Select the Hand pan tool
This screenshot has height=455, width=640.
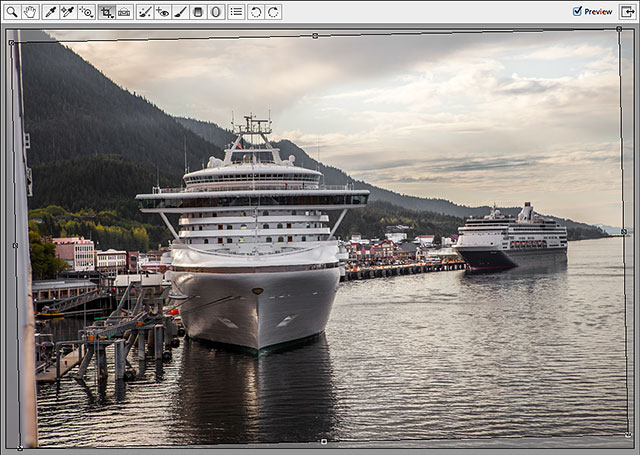pyautogui.click(x=31, y=12)
